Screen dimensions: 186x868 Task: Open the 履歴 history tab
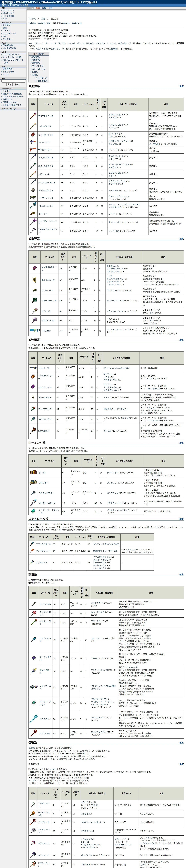51,8
